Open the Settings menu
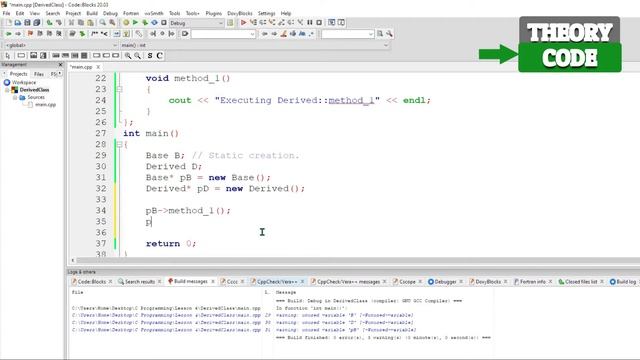Screen dimensions: 640x360 [267, 13]
